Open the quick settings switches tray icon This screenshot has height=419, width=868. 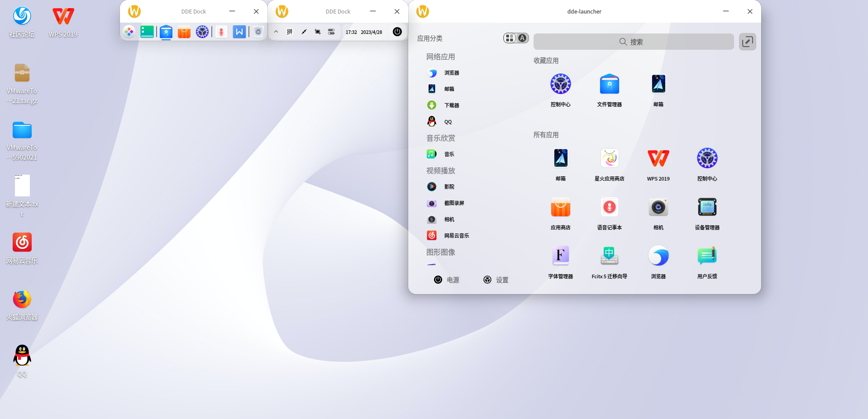point(331,32)
